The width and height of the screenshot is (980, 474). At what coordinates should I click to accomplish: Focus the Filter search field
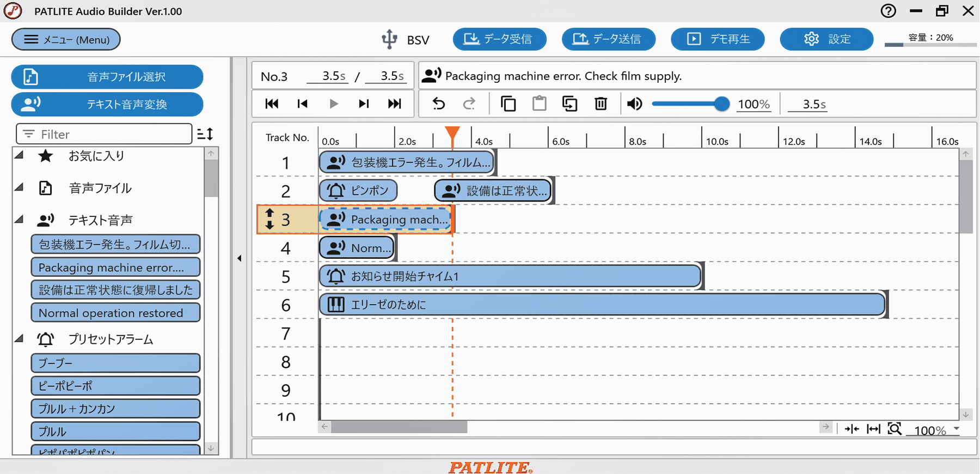[x=104, y=134]
